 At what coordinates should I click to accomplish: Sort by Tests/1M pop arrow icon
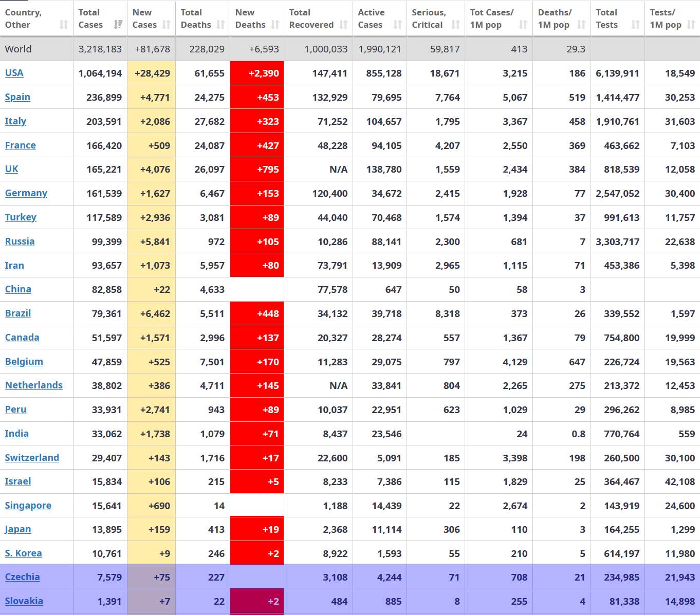(691, 25)
